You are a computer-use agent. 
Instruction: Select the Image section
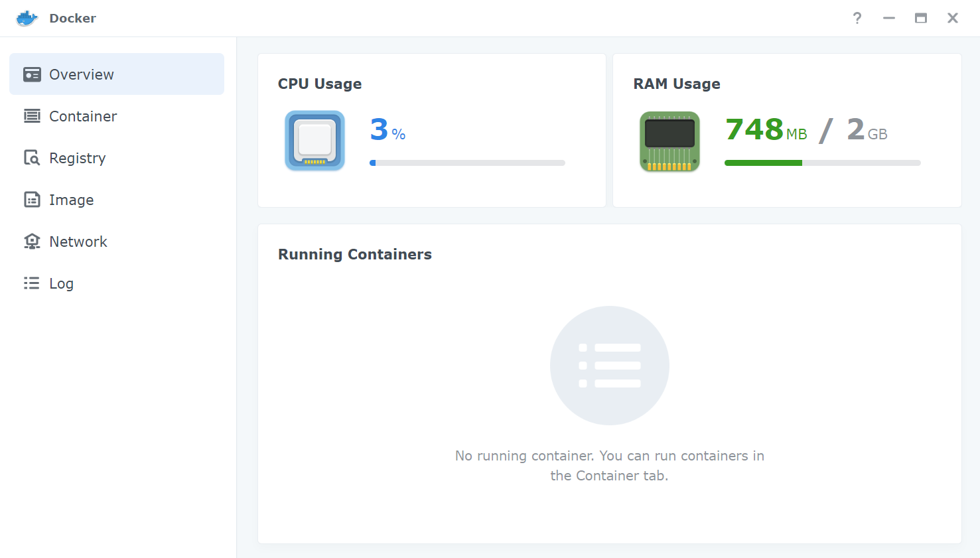tap(117, 200)
